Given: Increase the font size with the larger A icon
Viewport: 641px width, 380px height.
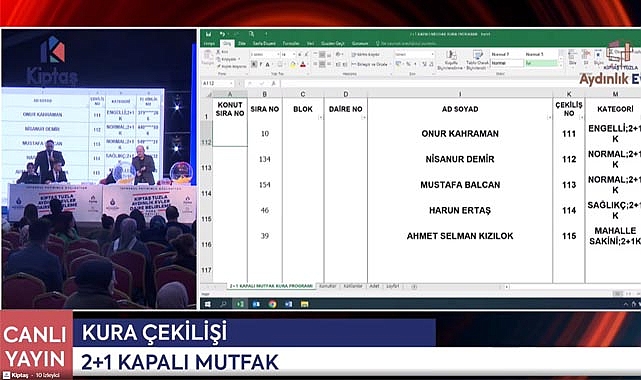Looking at the screenshot, I should (300, 54).
